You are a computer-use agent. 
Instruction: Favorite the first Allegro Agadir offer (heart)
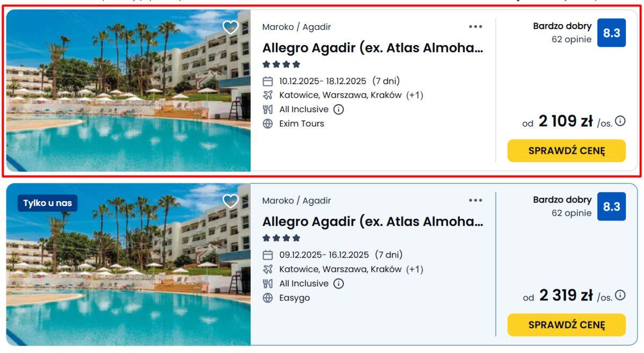pyautogui.click(x=230, y=27)
